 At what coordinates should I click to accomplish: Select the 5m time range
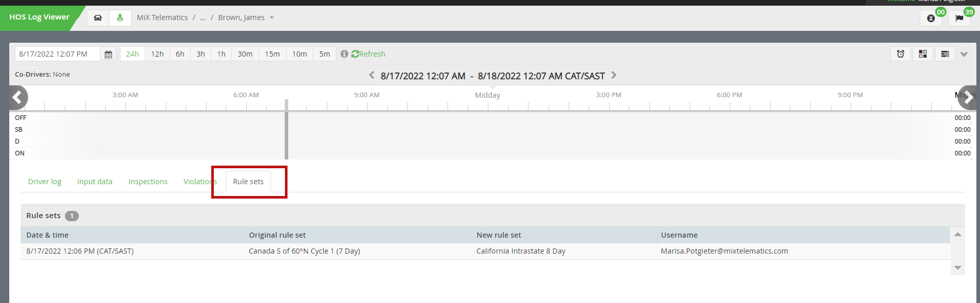click(x=325, y=54)
